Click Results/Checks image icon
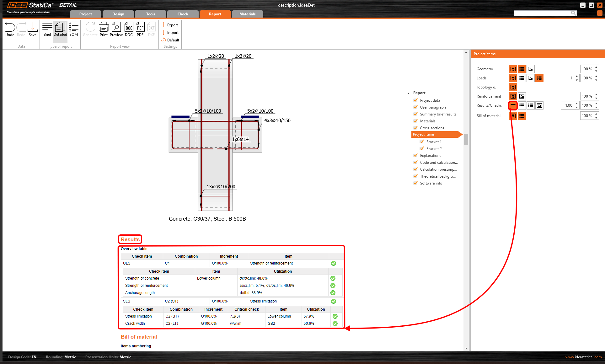This screenshot has height=364, width=605. pyautogui.click(x=539, y=105)
